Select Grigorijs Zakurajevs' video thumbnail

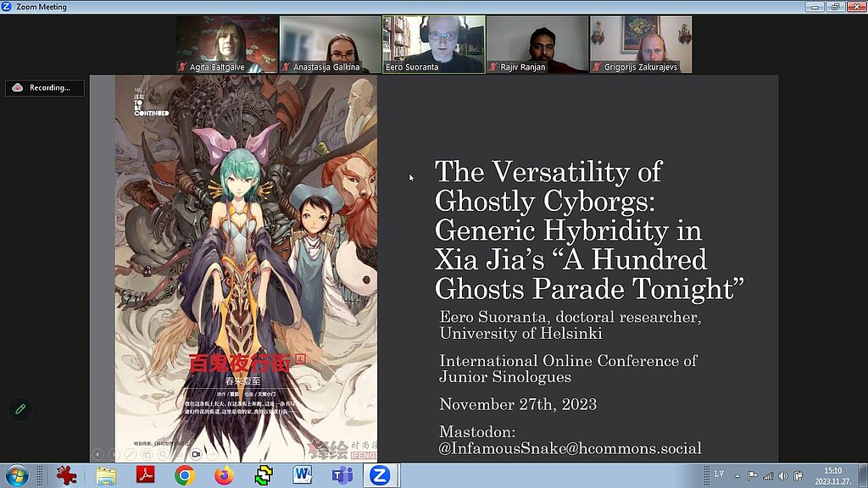[641, 44]
